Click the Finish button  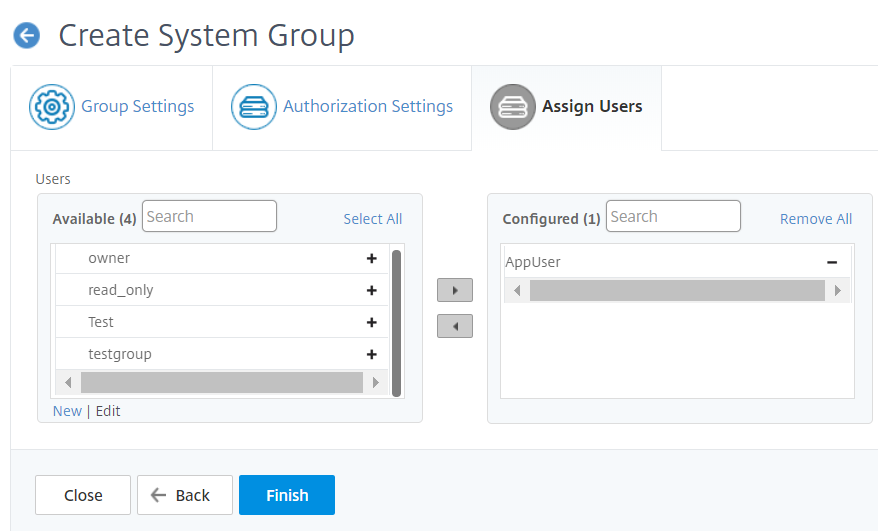[x=287, y=495]
